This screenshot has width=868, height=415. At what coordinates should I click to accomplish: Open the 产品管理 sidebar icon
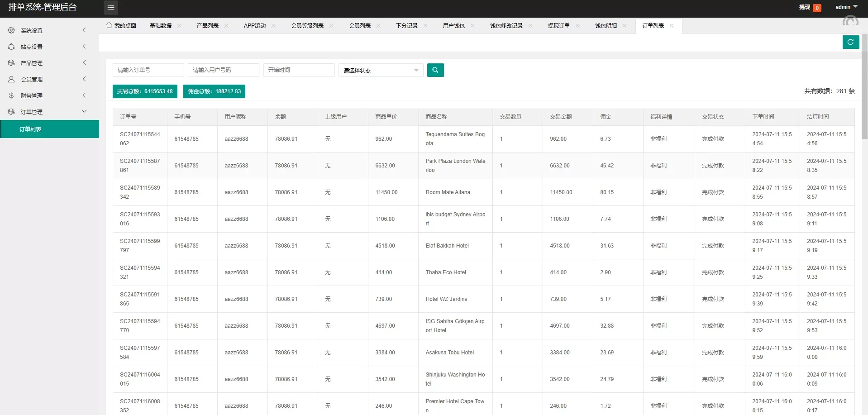(x=11, y=63)
